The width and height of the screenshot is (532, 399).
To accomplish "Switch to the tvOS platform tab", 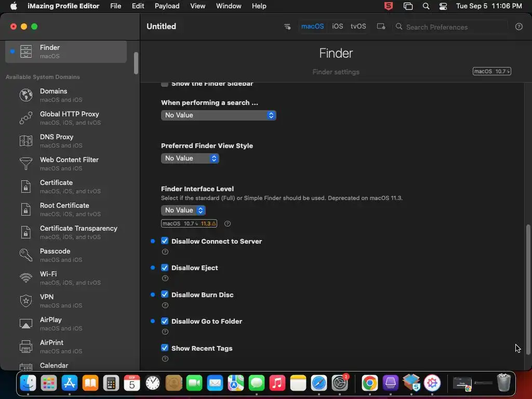I will click(x=358, y=26).
